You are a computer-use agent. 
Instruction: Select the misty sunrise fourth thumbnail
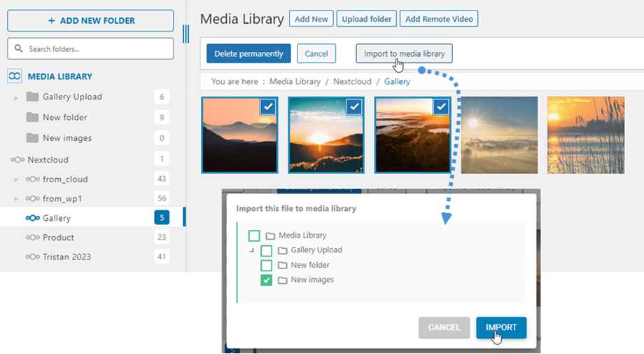coord(499,135)
